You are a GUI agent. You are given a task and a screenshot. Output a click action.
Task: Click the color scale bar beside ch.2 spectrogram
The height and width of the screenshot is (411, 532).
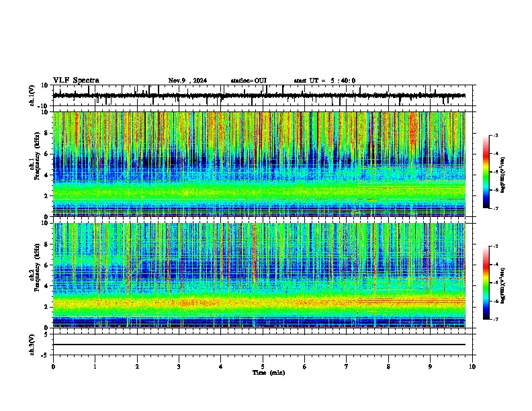pyautogui.click(x=486, y=283)
